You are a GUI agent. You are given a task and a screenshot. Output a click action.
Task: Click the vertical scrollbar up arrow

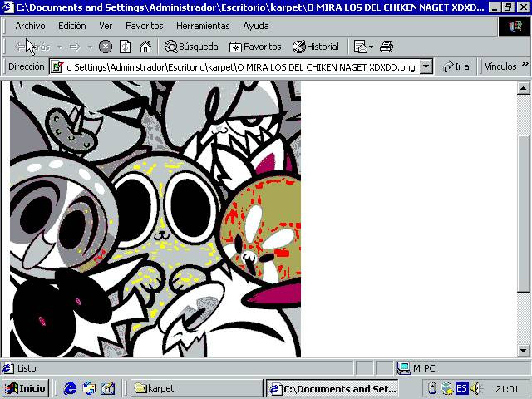(523, 88)
